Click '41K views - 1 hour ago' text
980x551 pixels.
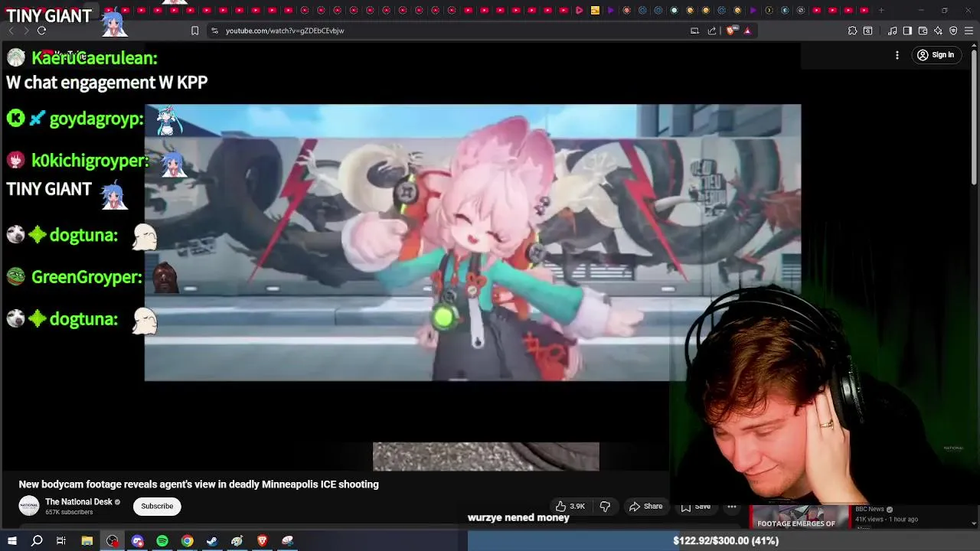point(887,519)
